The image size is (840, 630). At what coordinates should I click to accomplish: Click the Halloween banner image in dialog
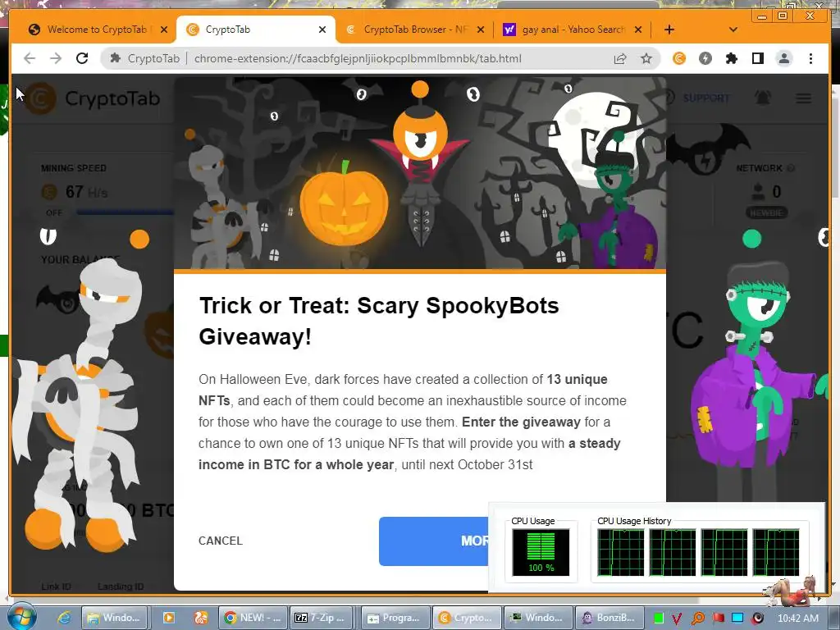coord(419,173)
